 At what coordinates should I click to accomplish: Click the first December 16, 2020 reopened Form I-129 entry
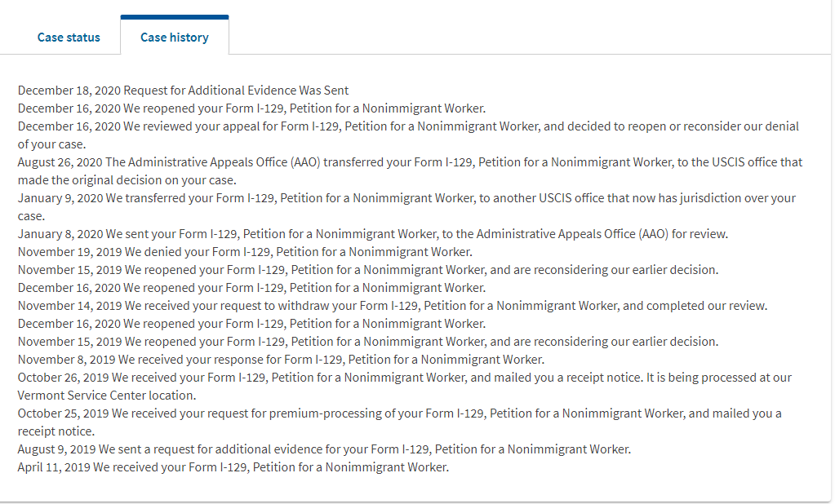coord(251,108)
